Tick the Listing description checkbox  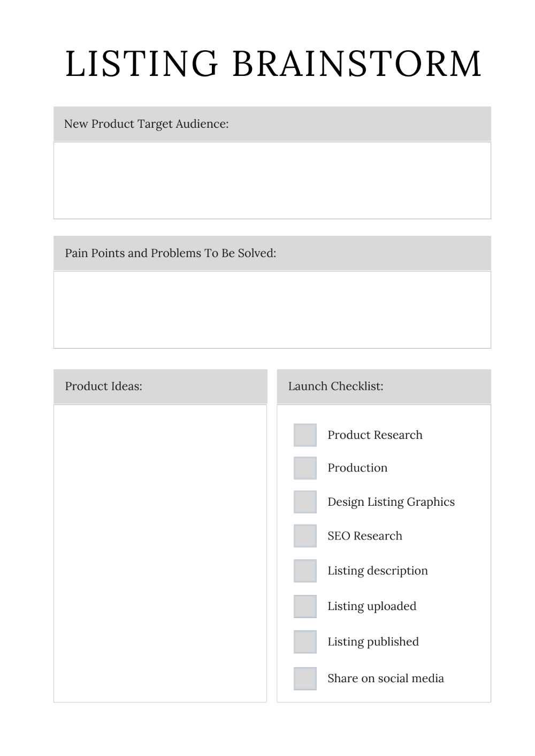[x=305, y=571]
